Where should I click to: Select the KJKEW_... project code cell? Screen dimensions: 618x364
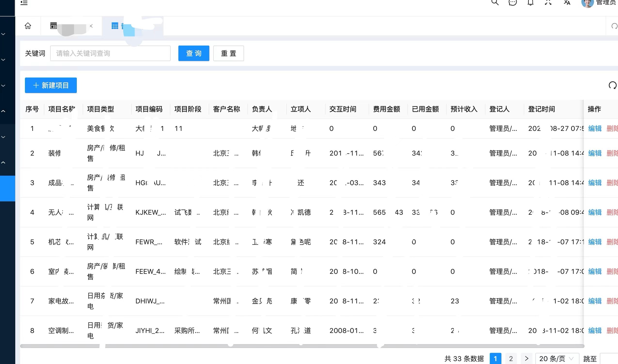coord(151,213)
